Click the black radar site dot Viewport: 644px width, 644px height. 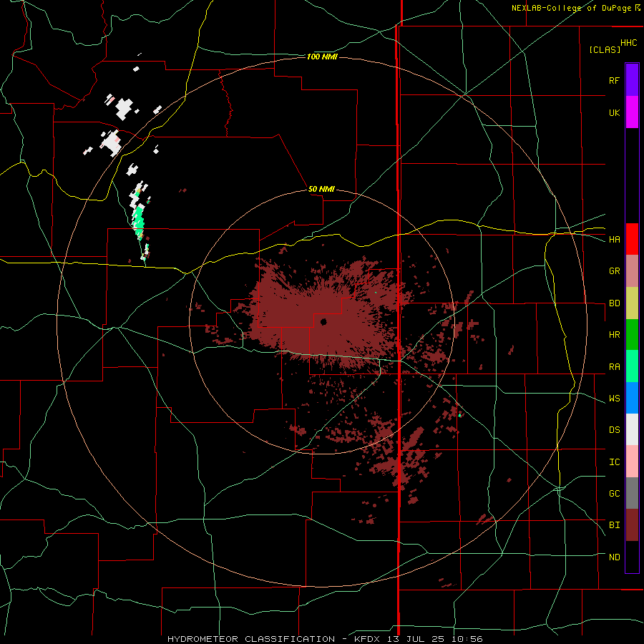point(323,321)
